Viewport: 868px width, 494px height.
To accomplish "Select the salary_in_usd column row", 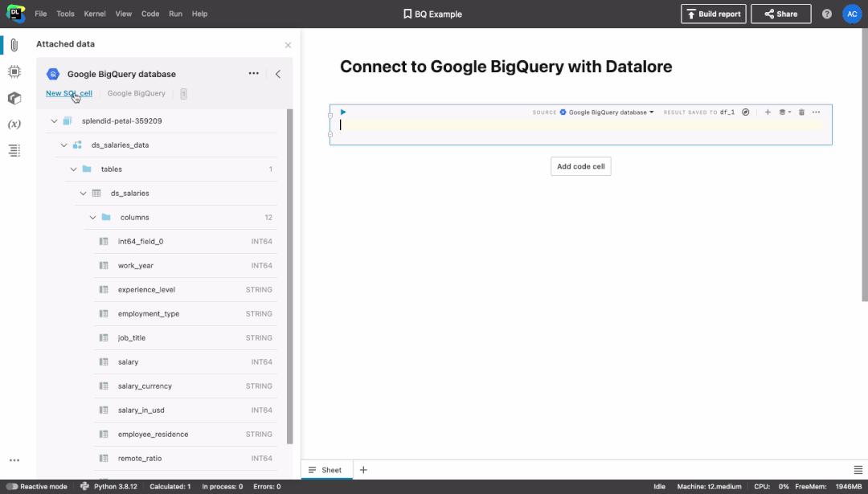I will [x=186, y=410].
